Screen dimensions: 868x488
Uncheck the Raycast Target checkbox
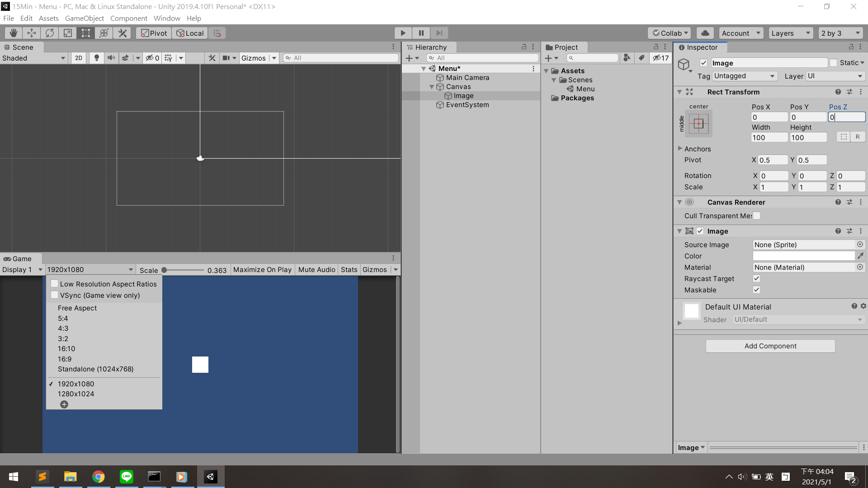pos(756,278)
